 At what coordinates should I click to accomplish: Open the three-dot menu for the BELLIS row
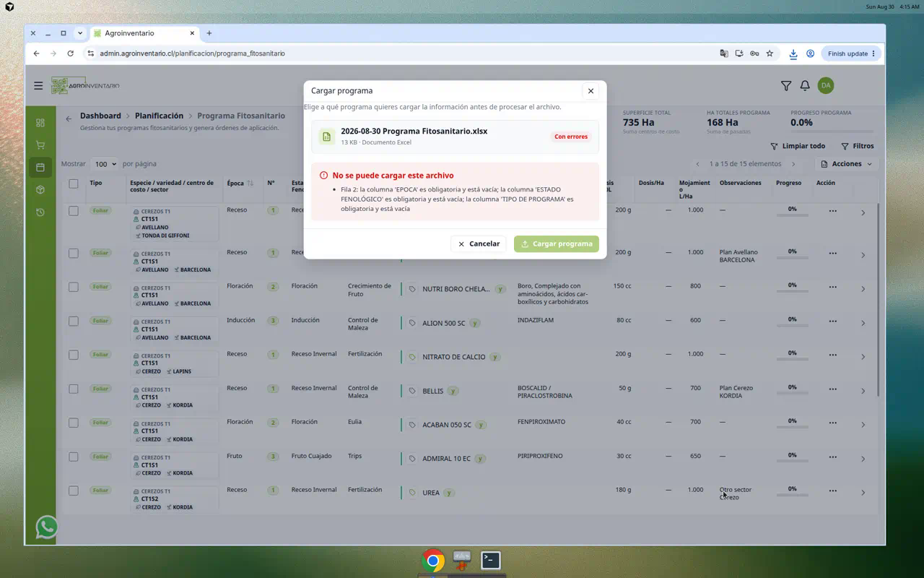(x=832, y=389)
